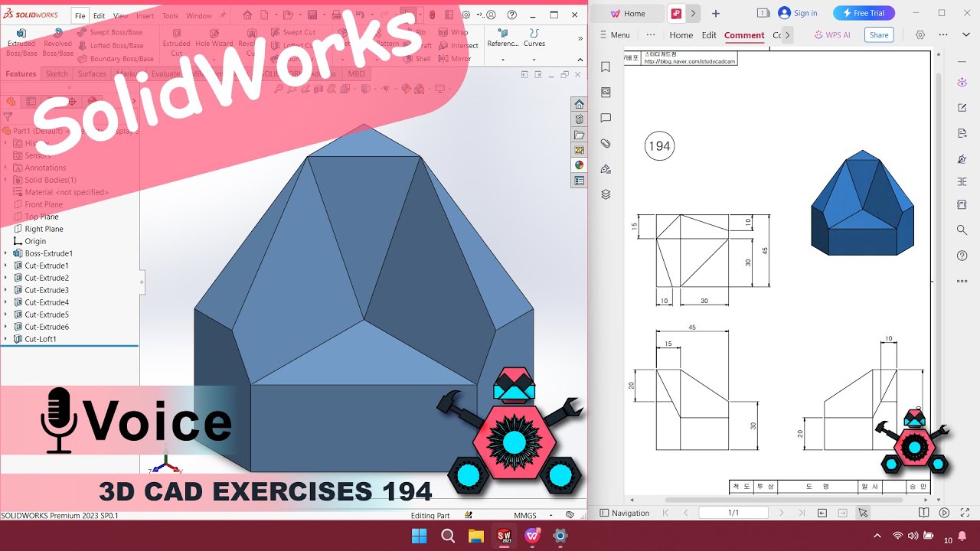Expand the Cut-Extrude1 feature
The width and height of the screenshot is (980, 551).
[x=5, y=266]
